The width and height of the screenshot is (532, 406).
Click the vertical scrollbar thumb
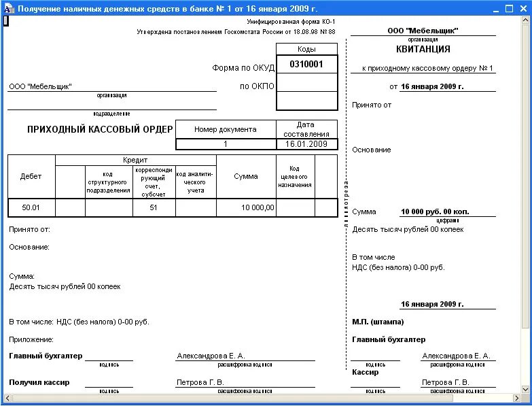525,176
